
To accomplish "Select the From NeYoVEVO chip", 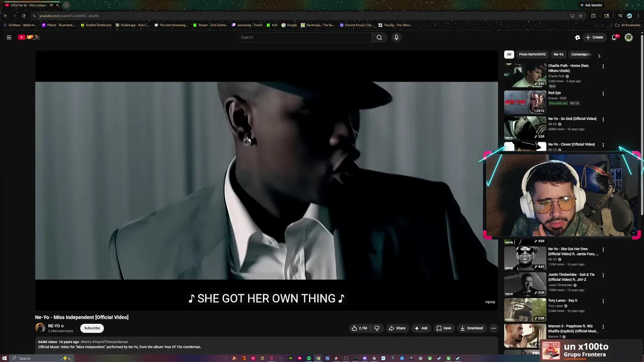I will pyautogui.click(x=532, y=54).
